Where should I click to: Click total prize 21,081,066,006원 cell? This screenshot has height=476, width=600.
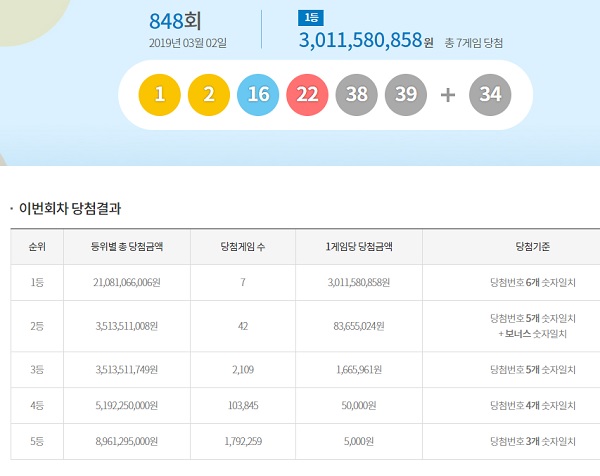127,282
